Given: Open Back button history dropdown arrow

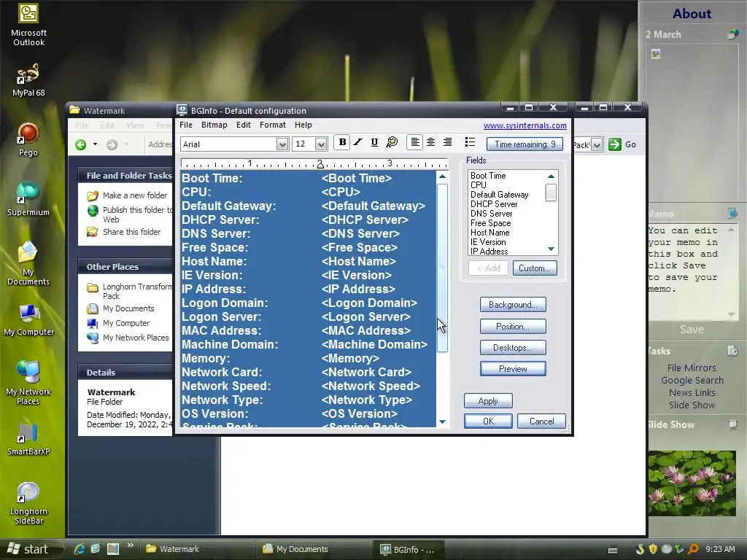Looking at the screenshot, I should pyautogui.click(x=95, y=144).
